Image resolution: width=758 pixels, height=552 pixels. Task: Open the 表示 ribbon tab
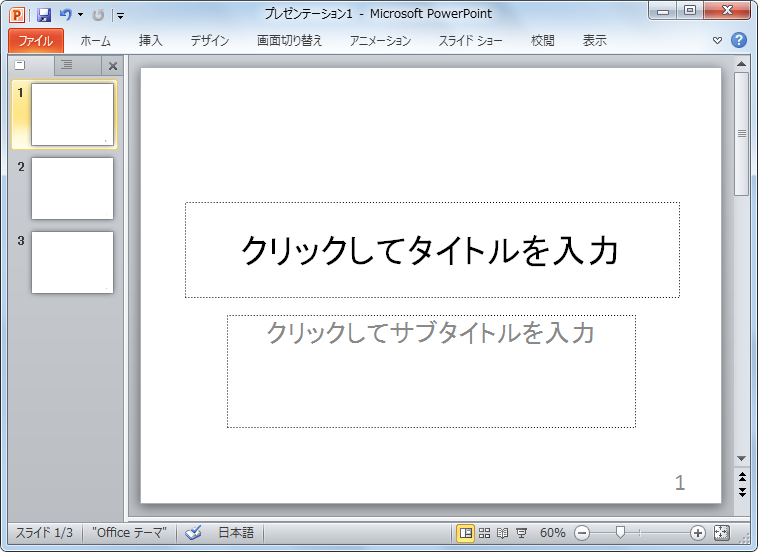point(594,41)
